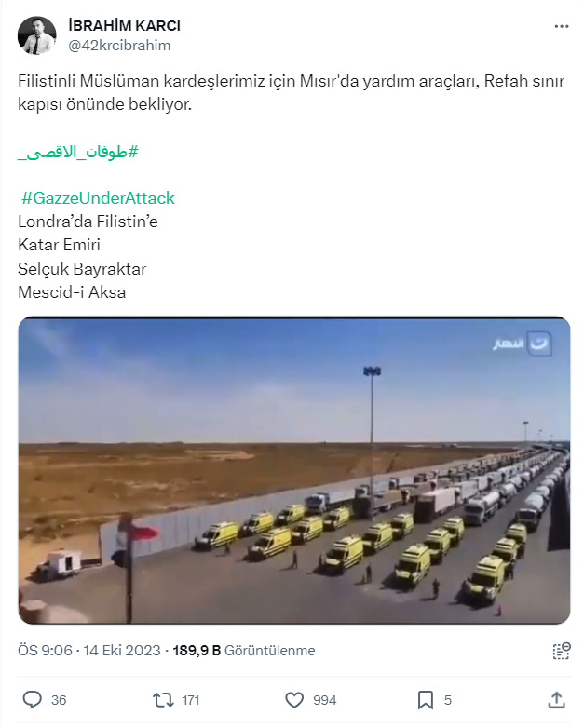Click the 36 replies count
Viewport: 584px width, 728px height.
click(x=59, y=700)
